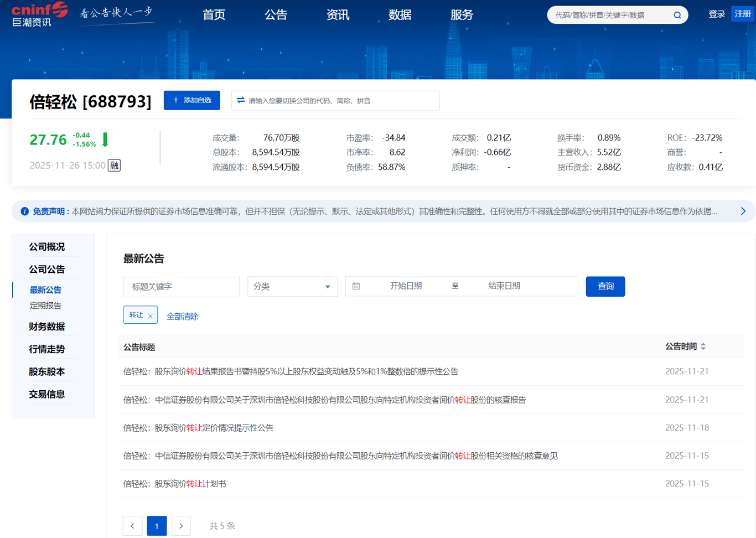
Task: Click the calendar icon in date range
Action: 356,286
